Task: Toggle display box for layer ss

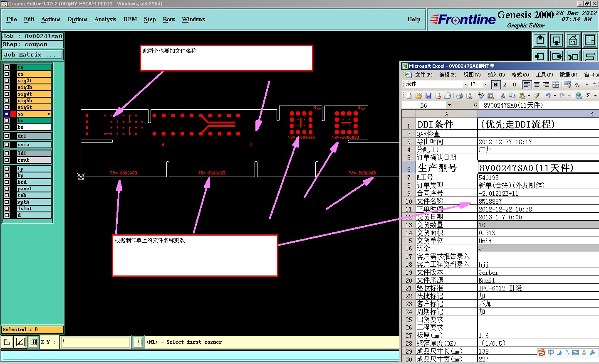Action: tap(7, 114)
